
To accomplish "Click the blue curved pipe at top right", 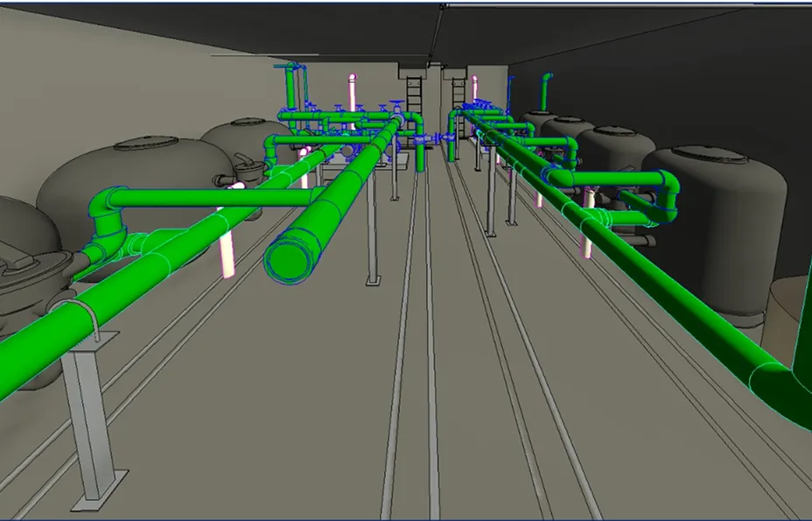I will [x=545, y=88].
